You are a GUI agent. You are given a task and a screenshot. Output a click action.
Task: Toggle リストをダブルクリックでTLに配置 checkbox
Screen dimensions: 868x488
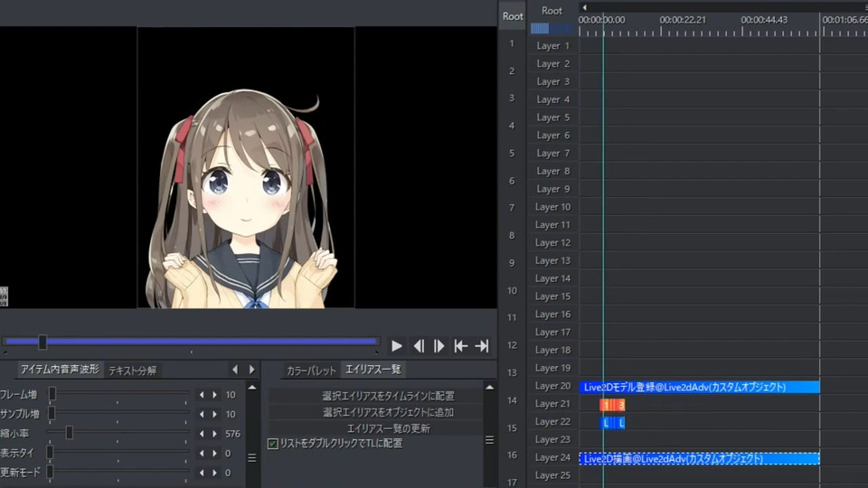(x=273, y=444)
